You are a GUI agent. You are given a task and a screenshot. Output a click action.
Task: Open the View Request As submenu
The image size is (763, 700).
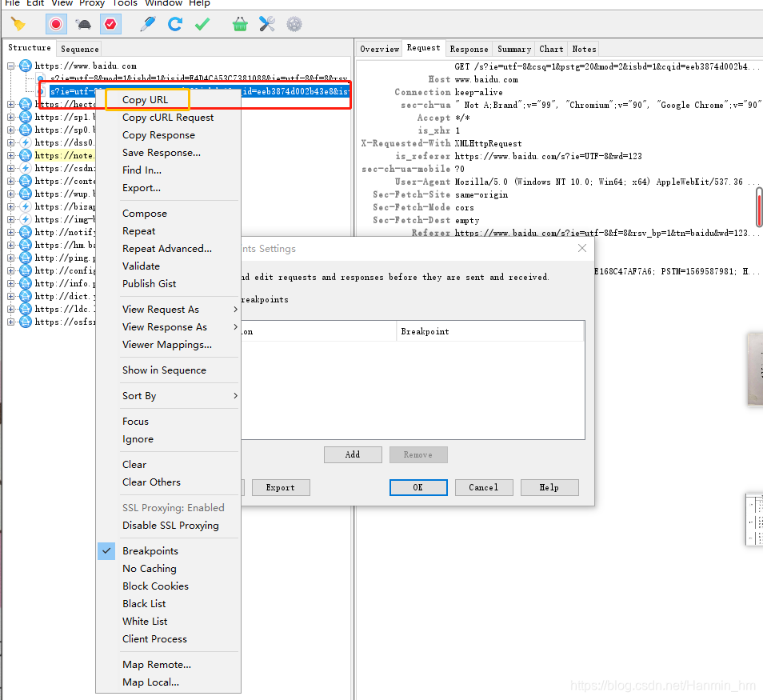[x=168, y=309]
